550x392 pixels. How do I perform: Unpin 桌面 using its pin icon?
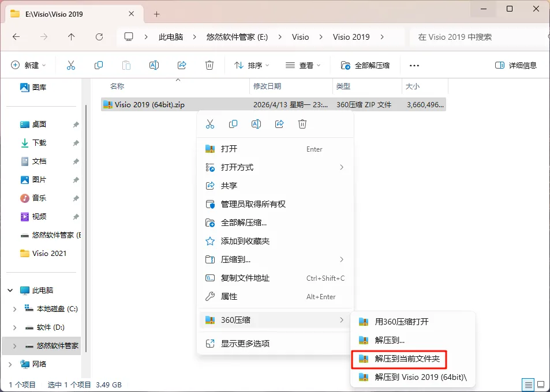tap(76, 125)
